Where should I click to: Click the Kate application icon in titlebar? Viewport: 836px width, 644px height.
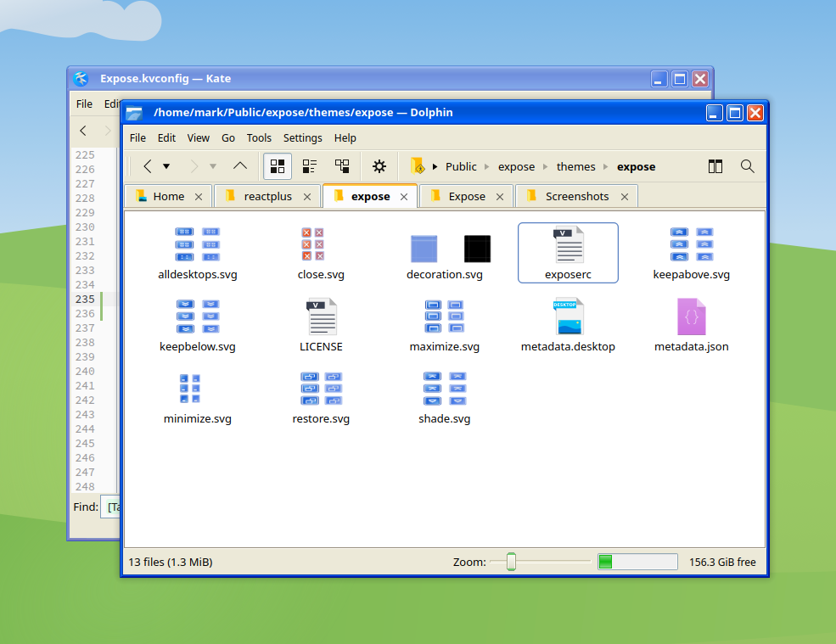(81, 79)
